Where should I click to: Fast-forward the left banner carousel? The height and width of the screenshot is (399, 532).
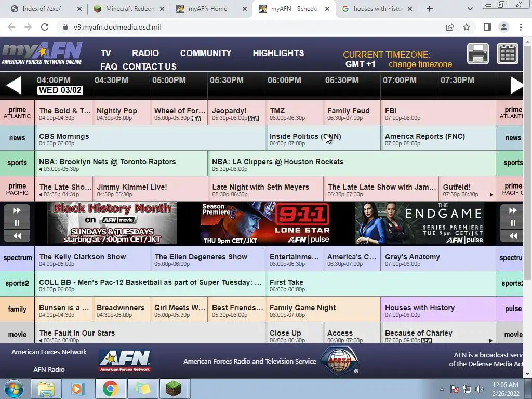point(17,211)
